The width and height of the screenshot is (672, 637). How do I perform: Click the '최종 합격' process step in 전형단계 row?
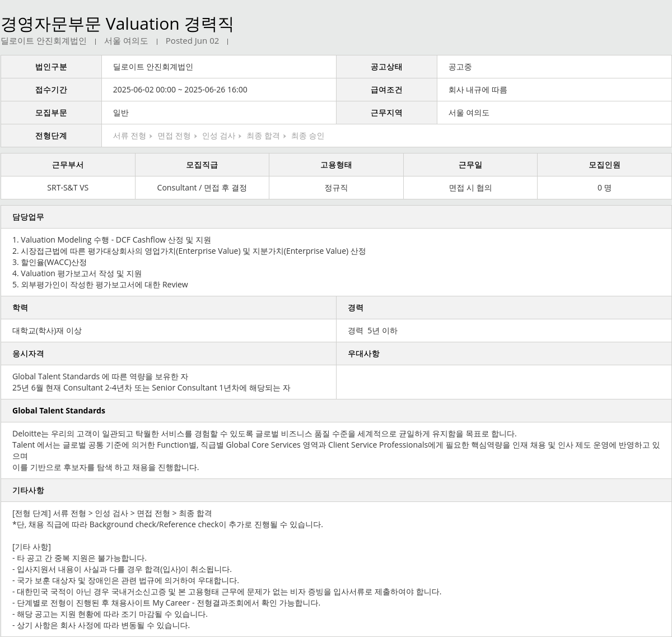[263, 136]
